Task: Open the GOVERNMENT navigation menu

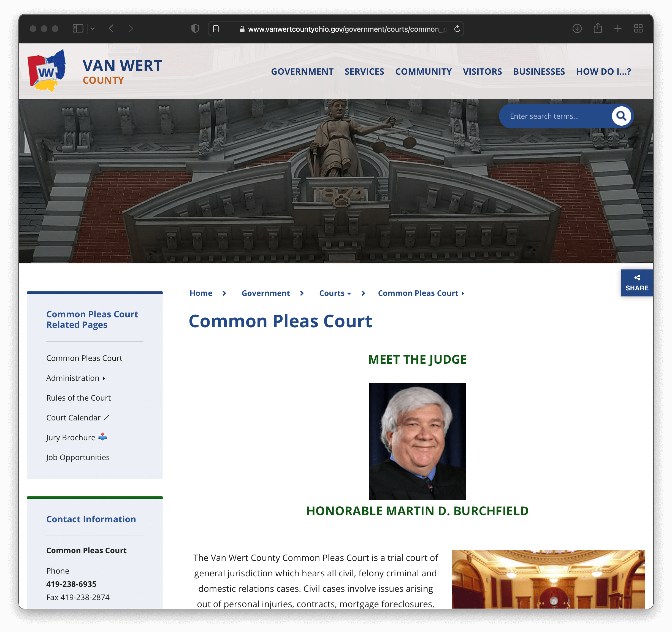Action: coord(302,71)
